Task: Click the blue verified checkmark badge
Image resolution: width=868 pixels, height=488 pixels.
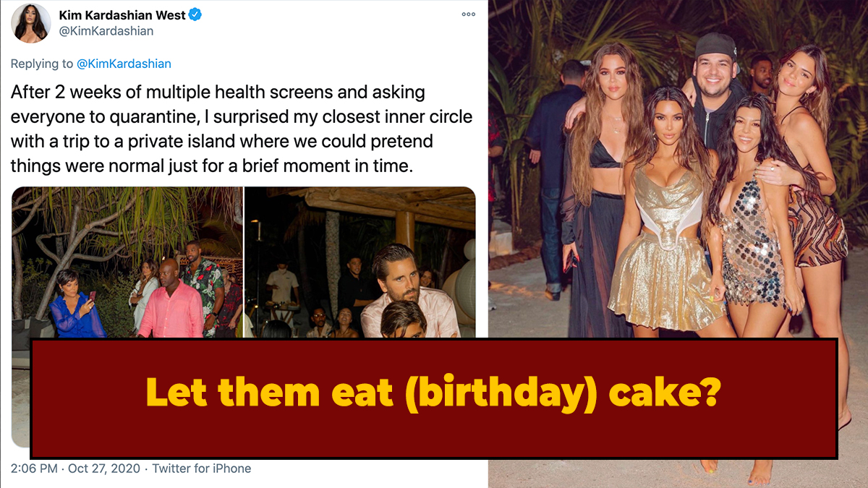Action: (195, 14)
